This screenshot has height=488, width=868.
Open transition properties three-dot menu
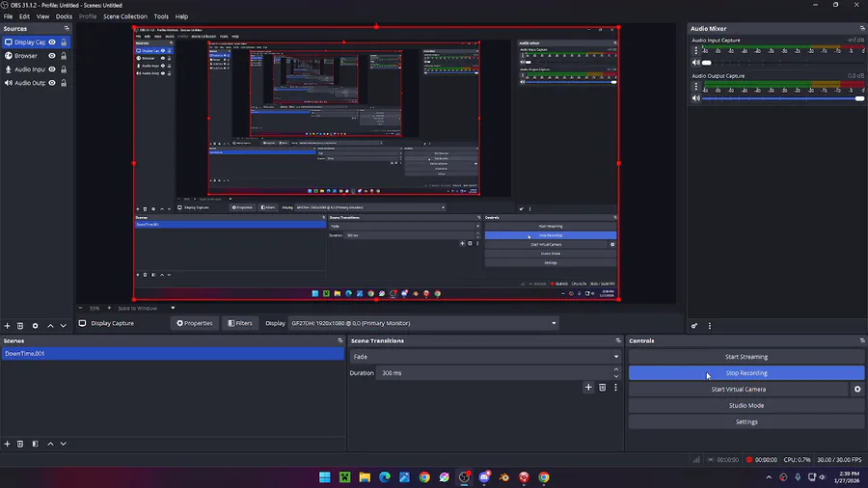click(x=615, y=388)
